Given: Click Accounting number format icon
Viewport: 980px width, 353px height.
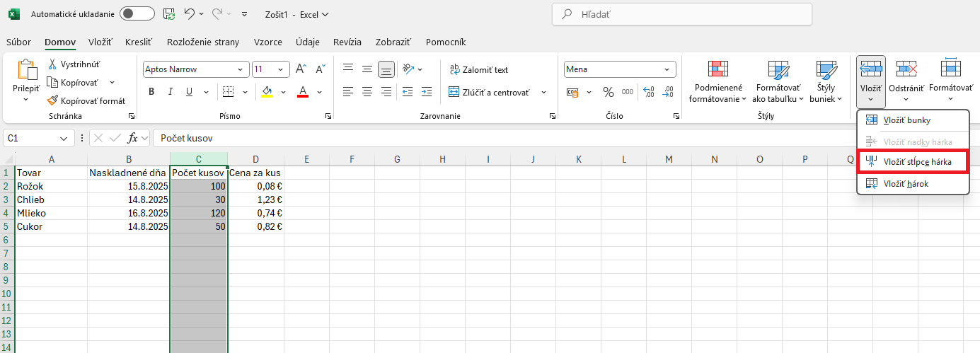Looking at the screenshot, I should [571, 92].
